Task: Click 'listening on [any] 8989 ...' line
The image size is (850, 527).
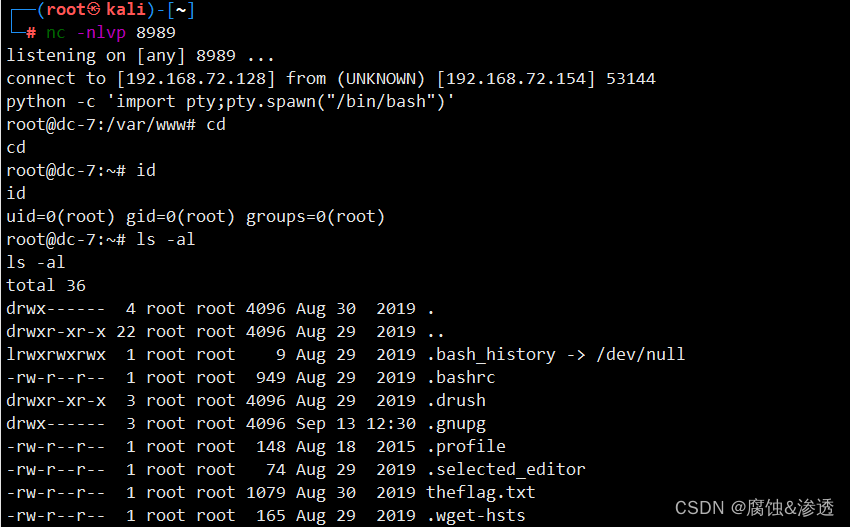Action: pos(140,55)
